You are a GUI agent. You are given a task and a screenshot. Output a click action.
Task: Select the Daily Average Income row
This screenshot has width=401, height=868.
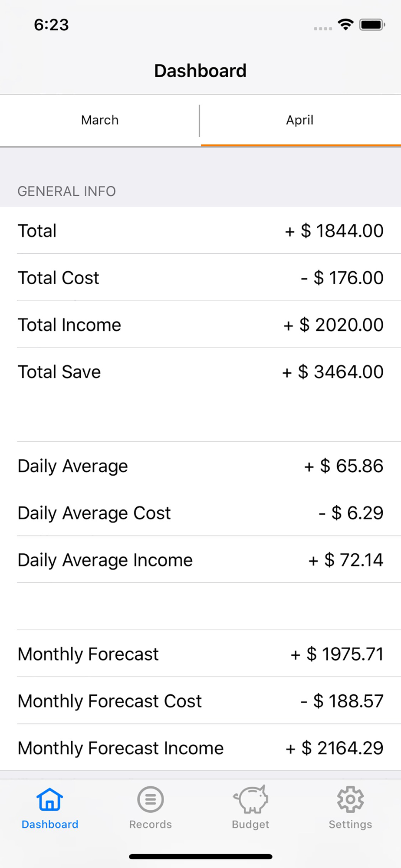(200, 559)
